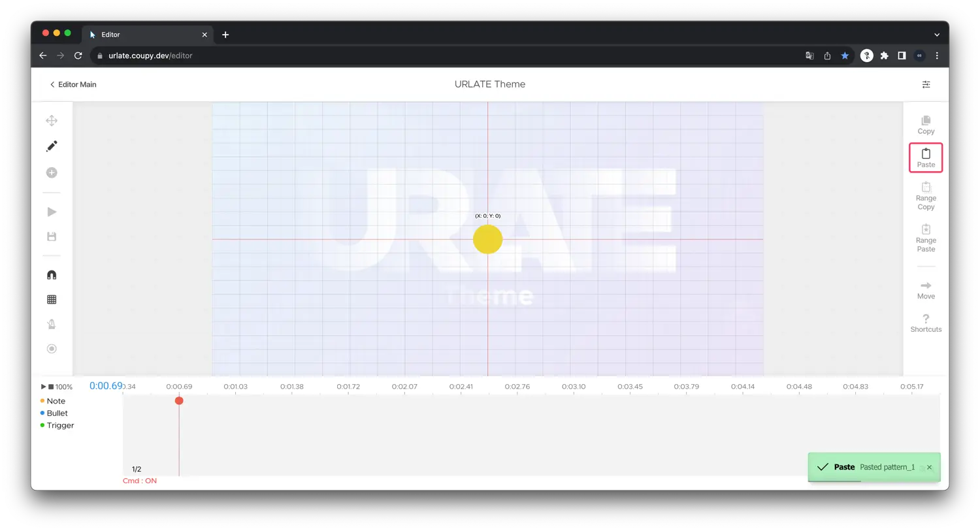Open the settings sliders menu at top right
This screenshot has width=980, height=531.
[926, 84]
